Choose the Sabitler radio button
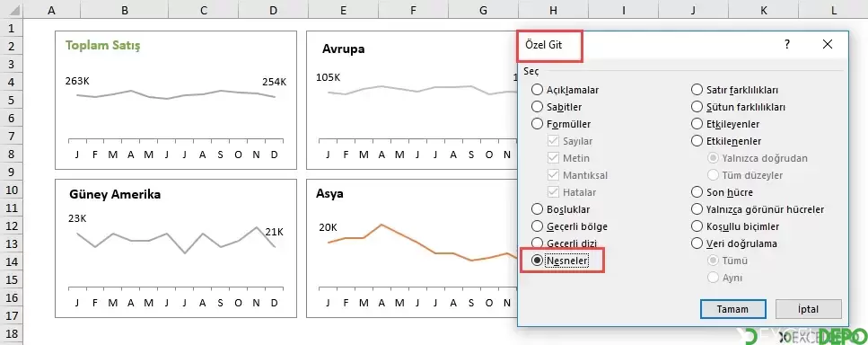The image size is (868, 345). point(557,107)
